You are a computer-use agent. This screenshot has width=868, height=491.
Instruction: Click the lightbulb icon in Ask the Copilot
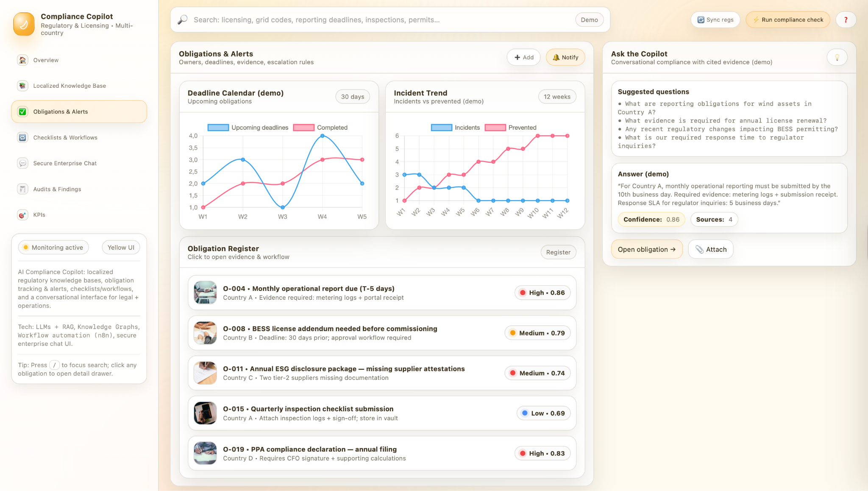[x=837, y=58]
